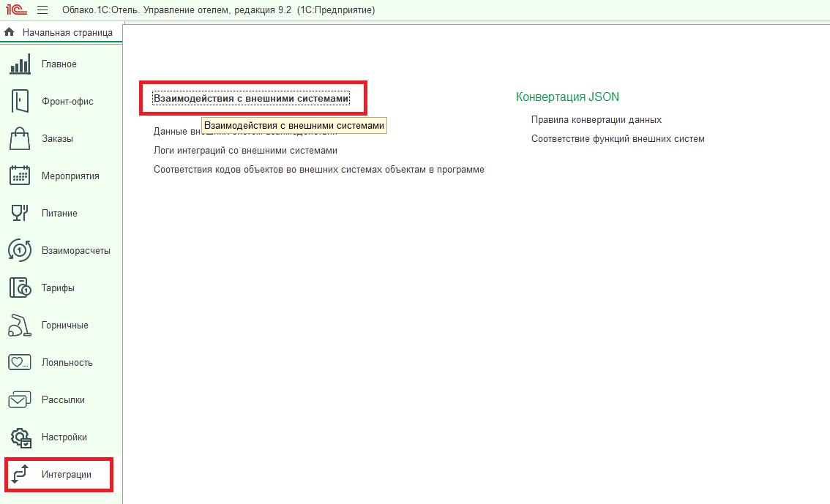Open the Главное section
Image resolution: width=830 pixels, height=504 pixels.
click(59, 64)
